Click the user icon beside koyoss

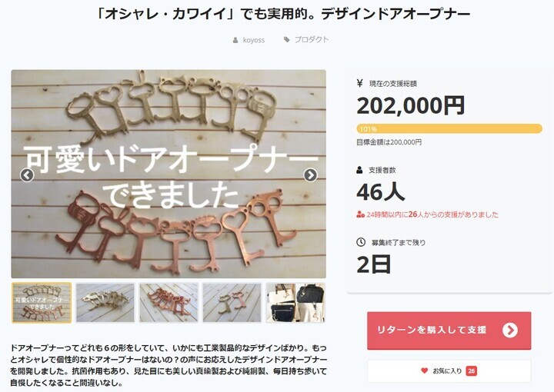[235, 41]
